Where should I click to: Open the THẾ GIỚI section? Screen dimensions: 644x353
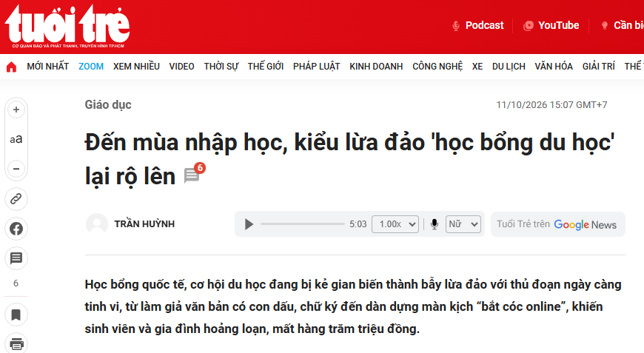coord(265,67)
